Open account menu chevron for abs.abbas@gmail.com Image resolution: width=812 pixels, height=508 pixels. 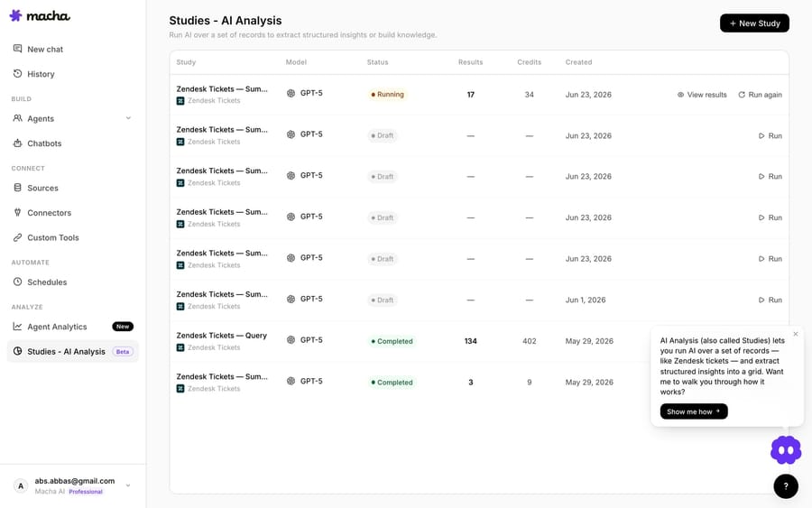point(128,485)
